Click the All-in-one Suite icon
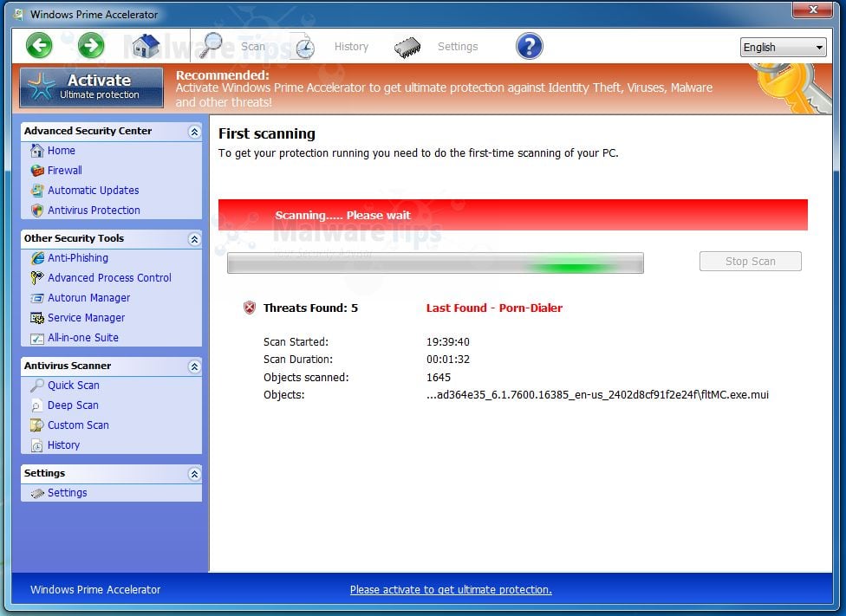This screenshot has height=616, width=846. click(x=36, y=338)
